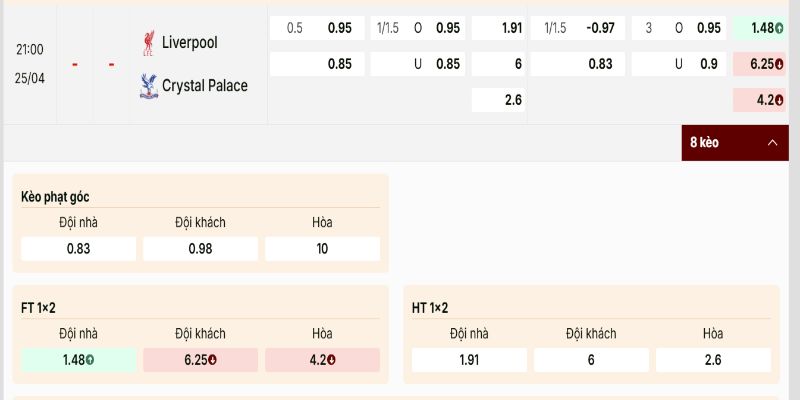
Task: Choose HT 1×2 Hòa odds 2.6
Action: [x=713, y=360]
